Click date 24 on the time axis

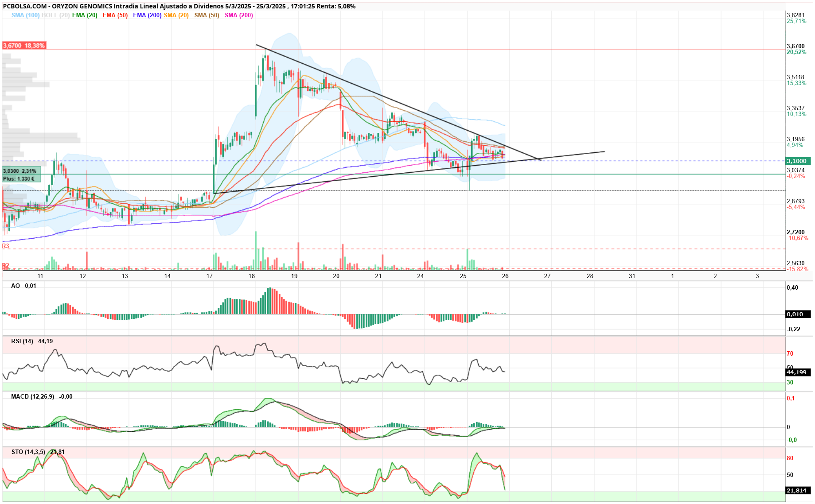pyautogui.click(x=421, y=276)
